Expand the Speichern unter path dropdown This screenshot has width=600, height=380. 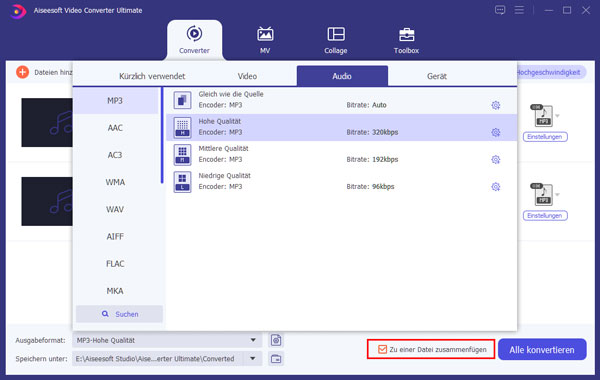(x=253, y=359)
